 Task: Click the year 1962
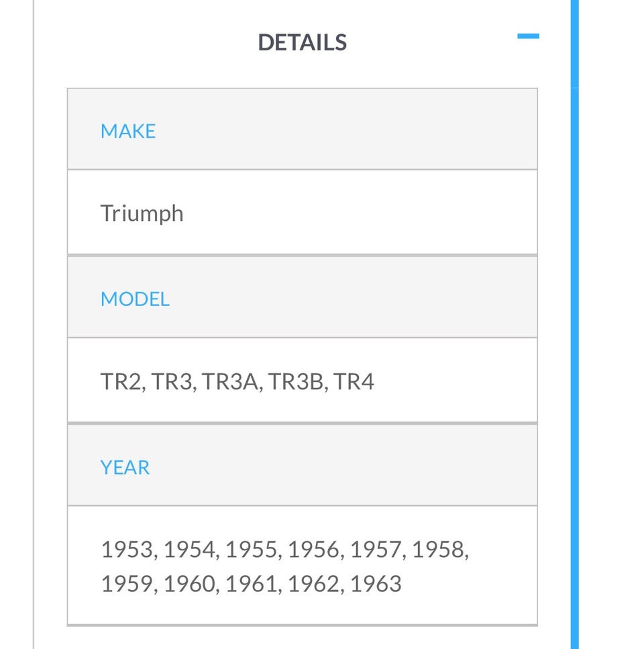click(x=314, y=584)
